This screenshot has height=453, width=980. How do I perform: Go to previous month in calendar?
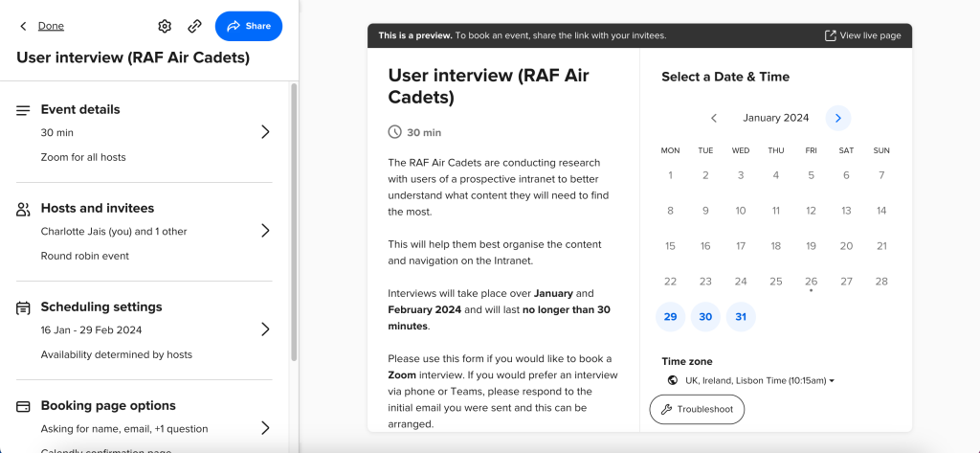click(714, 118)
